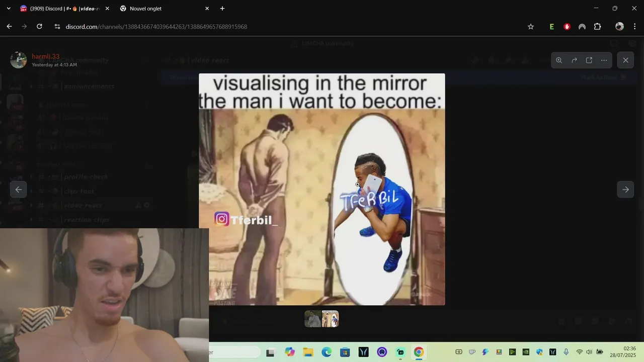Image resolution: width=644 pixels, height=362 pixels.
Task: Open Microsoft Store from the taskbar
Action: [x=345, y=352]
